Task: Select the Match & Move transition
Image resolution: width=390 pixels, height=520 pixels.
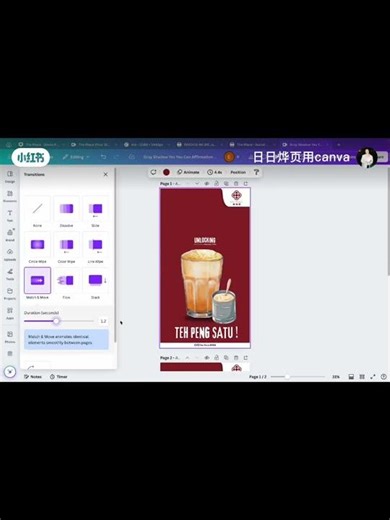Action: click(x=37, y=283)
